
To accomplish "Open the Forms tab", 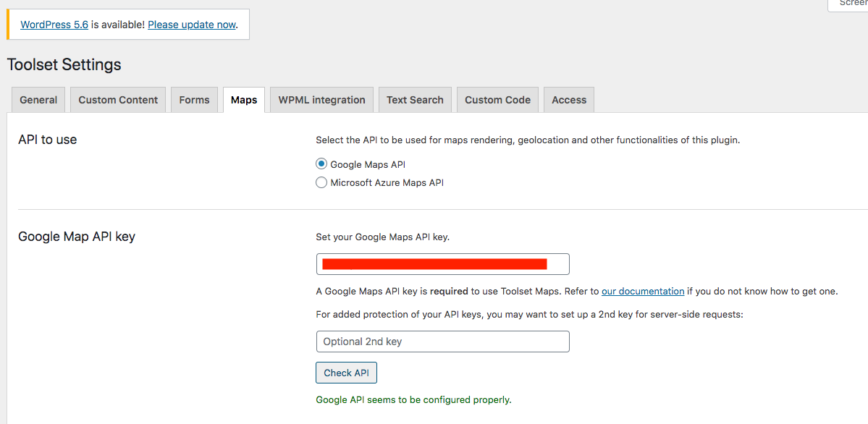I will point(194,100).
